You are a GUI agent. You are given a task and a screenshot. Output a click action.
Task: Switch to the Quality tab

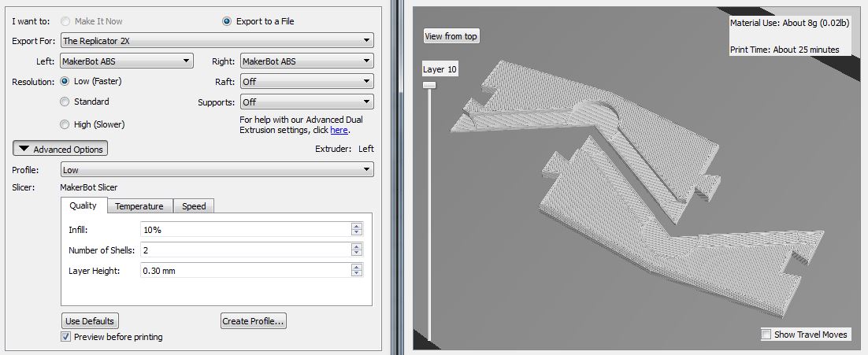(83, 205)
